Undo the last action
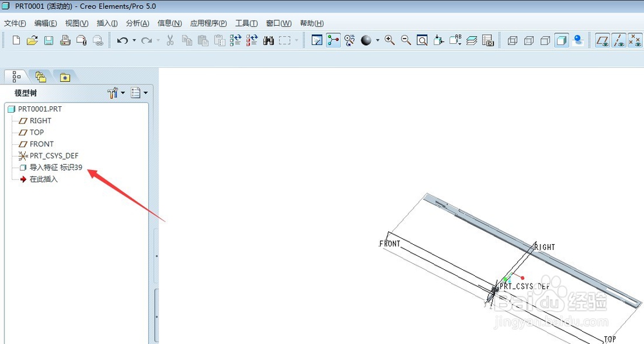 [122, 41]
